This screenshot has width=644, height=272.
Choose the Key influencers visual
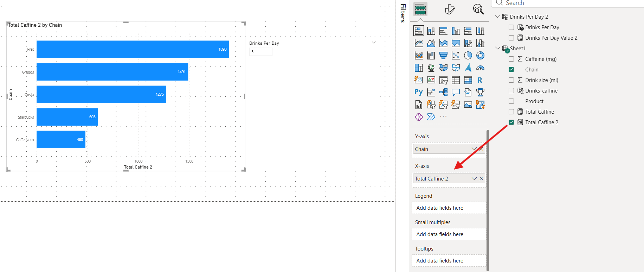(x=431, y=92)
